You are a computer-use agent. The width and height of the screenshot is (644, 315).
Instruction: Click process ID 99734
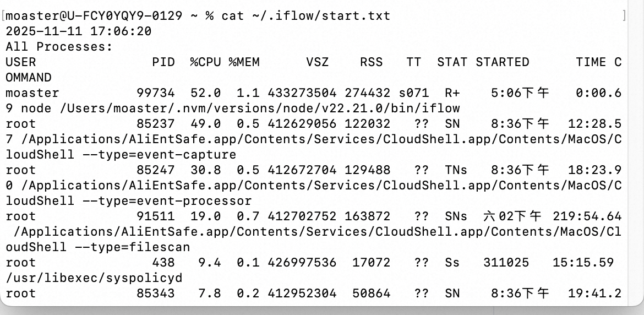click(x=155, y=93)
